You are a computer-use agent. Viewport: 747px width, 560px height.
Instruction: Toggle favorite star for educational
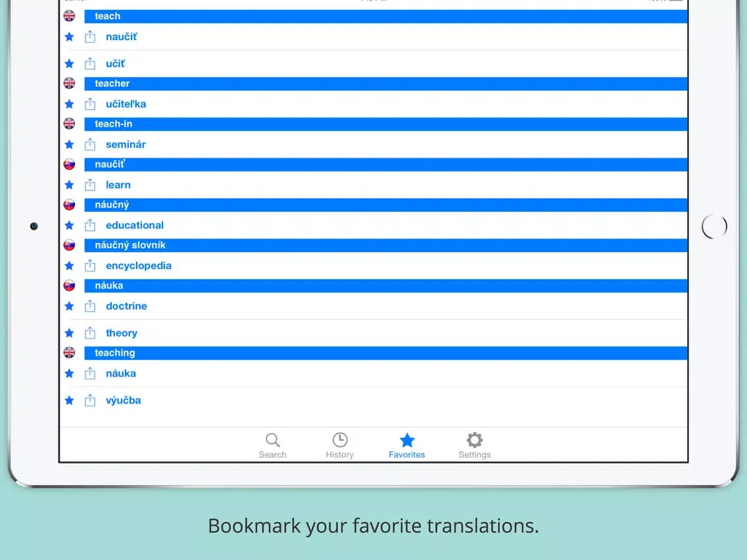tap(69, 225)
